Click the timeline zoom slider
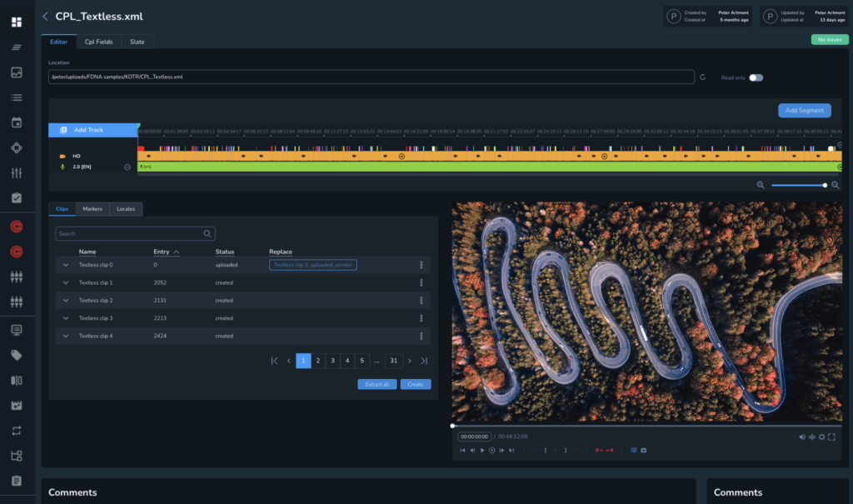853x504 pixels. coord(798,185)
